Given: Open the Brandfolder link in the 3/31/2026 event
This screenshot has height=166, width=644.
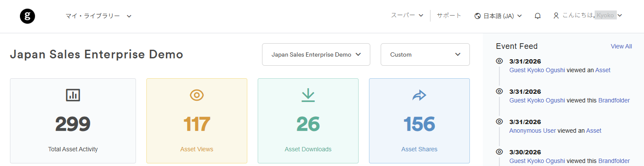Looking at the screenshot, I should pos(614,100).
